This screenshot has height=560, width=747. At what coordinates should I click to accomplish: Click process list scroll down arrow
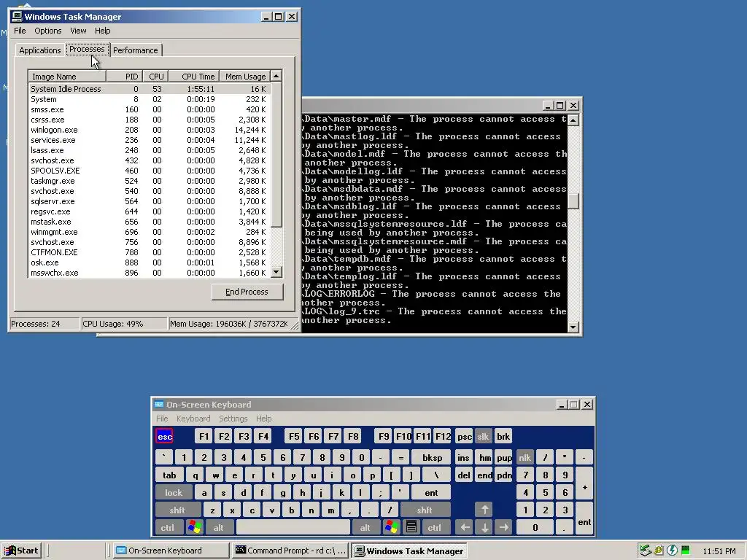tap(276, 273)
